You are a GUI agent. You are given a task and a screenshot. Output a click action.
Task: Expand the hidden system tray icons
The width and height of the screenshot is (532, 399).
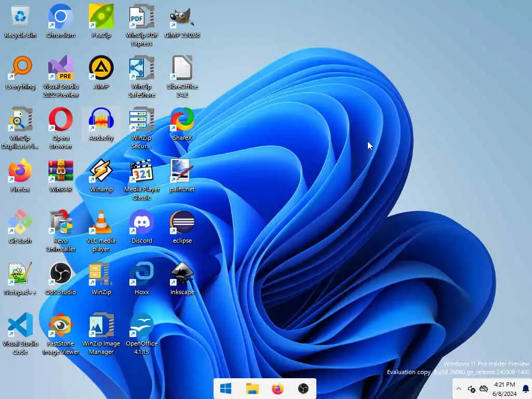pos(459,389)
